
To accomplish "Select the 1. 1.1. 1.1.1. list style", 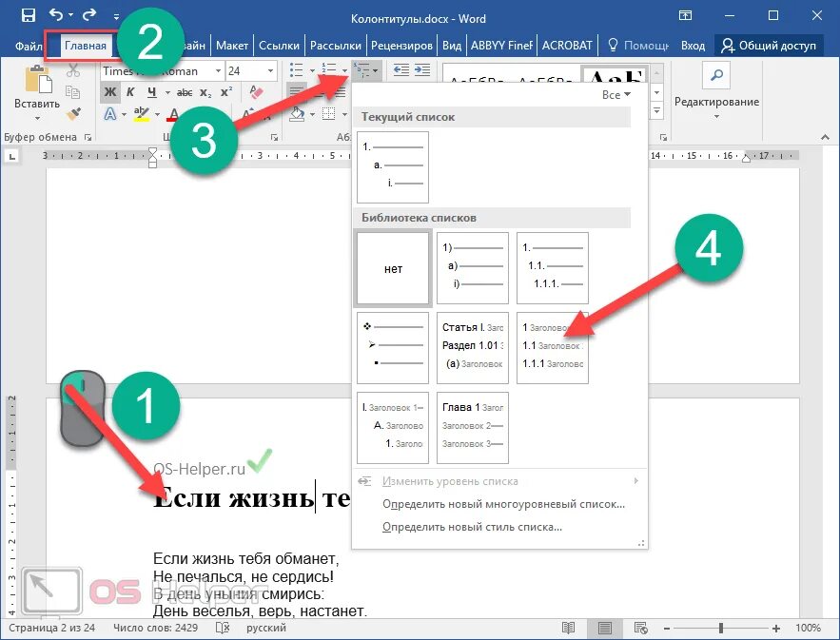I will click(x=553, y=268).
